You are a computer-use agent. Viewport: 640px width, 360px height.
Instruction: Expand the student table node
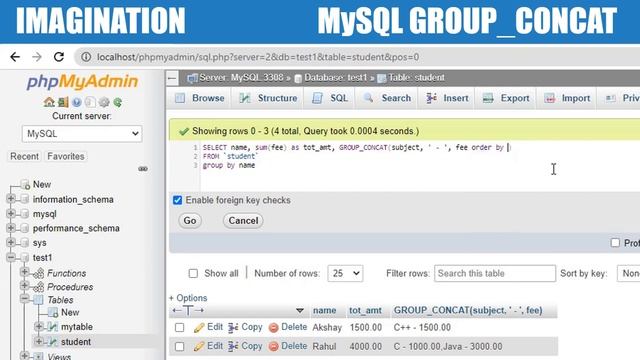click(39, 341)
